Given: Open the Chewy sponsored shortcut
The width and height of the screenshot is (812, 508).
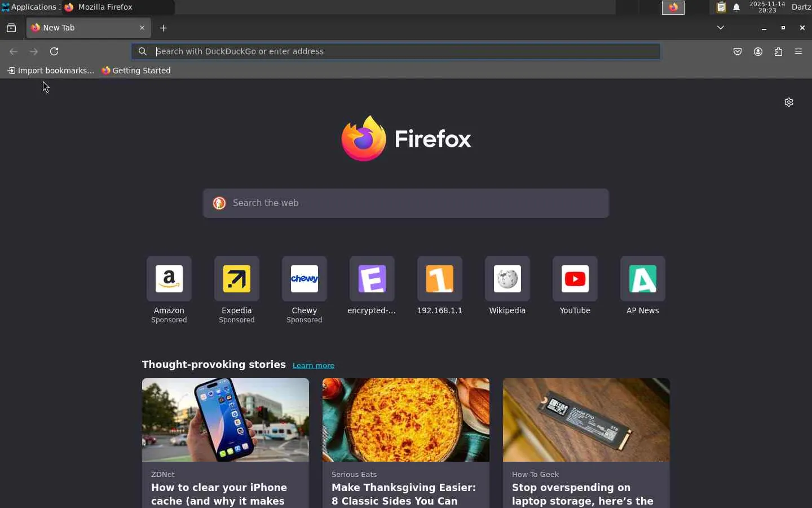Looking at the screenshot, I should [304, 279].
